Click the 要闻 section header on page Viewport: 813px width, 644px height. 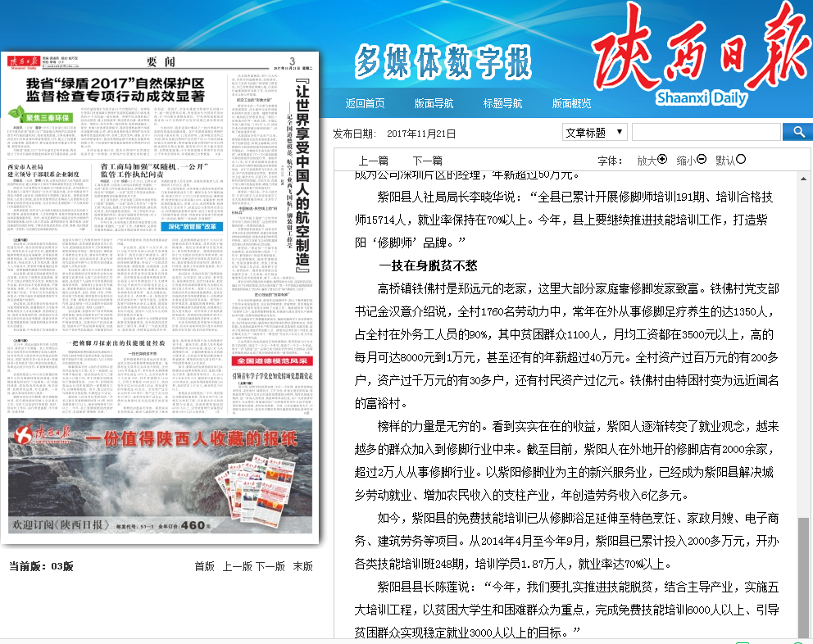click(x=161, y=61)
